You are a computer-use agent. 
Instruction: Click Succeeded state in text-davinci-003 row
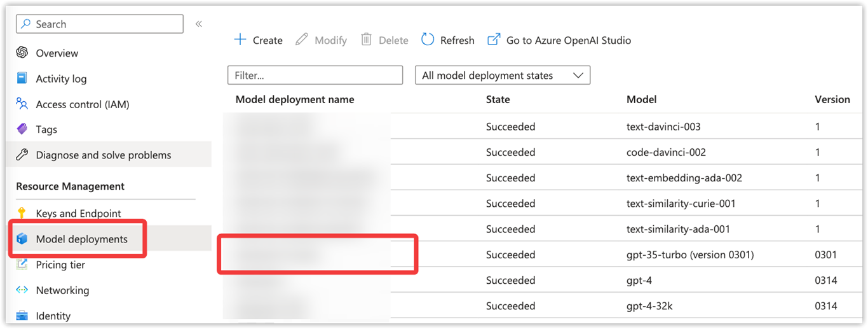[511, 127]
